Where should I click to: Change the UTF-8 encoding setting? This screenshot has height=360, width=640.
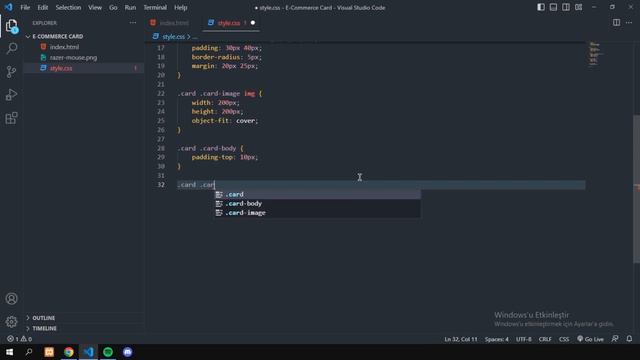coord(524,339)
